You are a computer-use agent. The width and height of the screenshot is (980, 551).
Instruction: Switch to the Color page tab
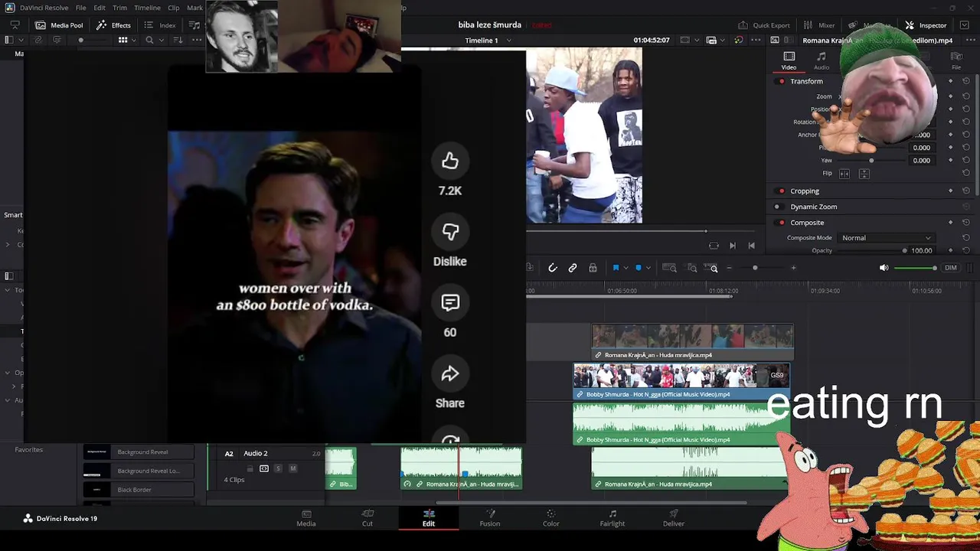[551, 518]
